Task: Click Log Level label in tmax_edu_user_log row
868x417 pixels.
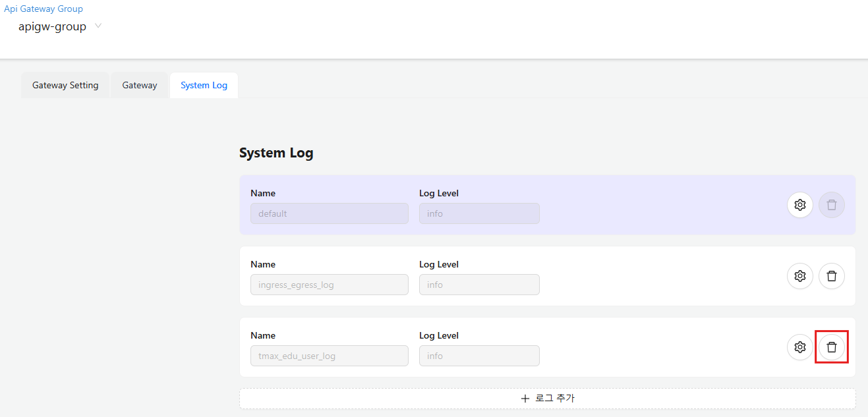Action: (439, 335)
